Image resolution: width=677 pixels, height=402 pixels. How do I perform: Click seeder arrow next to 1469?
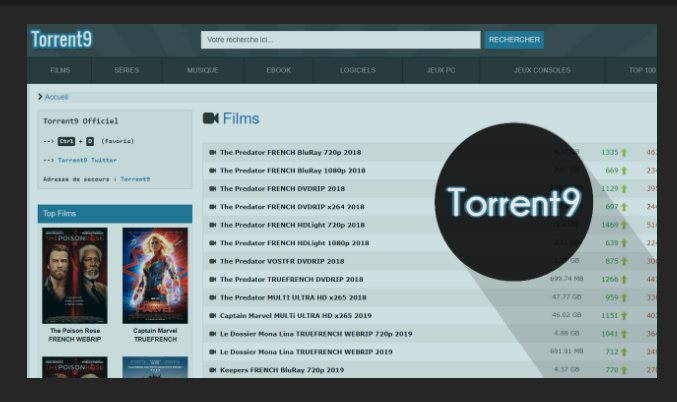pos(624,225)
